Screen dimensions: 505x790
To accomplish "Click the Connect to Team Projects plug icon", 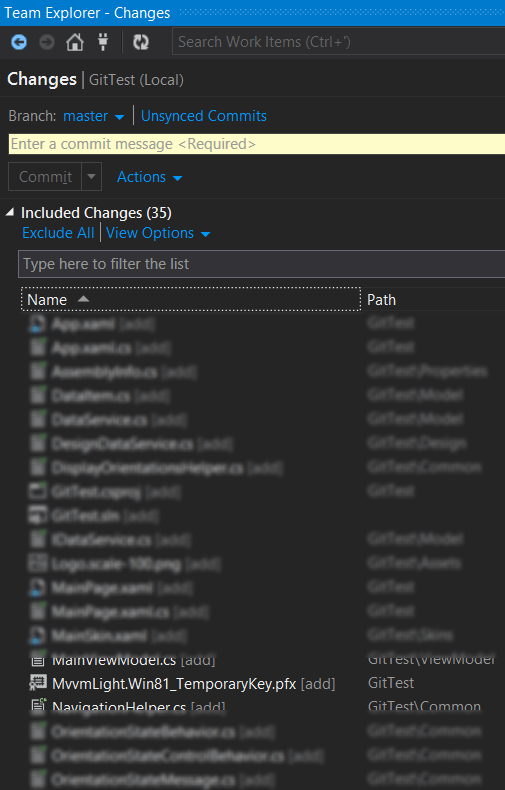I will (x=103, y=42).
